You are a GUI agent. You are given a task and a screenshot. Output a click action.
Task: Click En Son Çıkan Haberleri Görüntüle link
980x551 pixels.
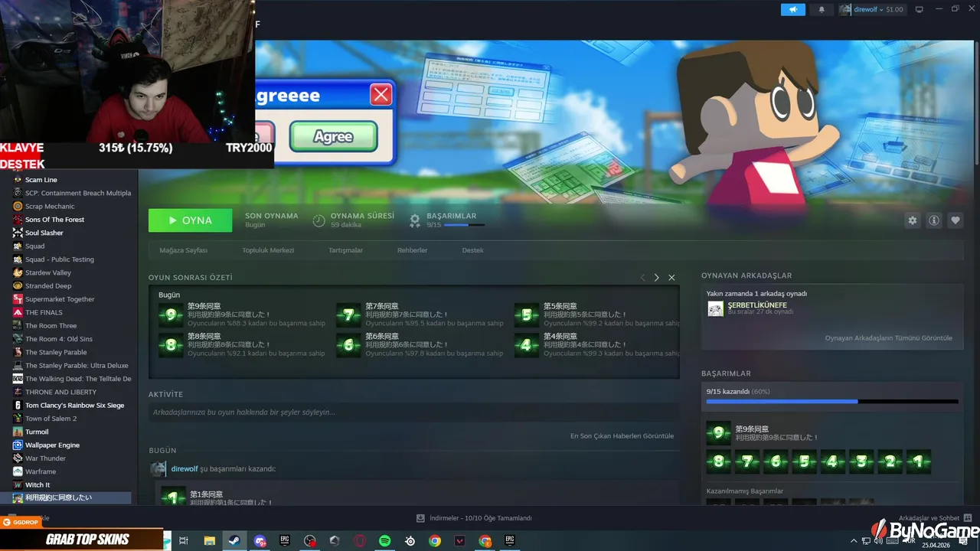[622, 435]
